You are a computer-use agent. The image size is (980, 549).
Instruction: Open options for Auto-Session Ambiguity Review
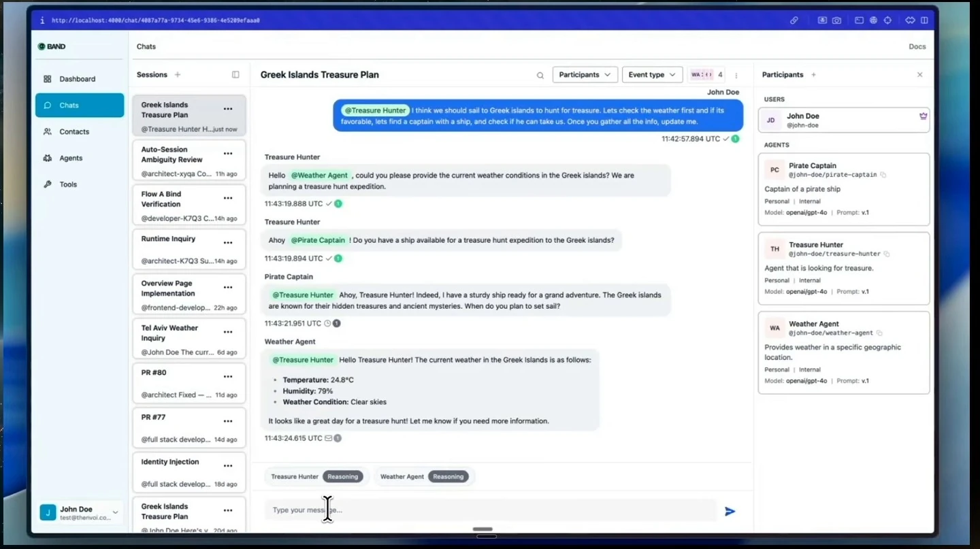coord(228,154)
